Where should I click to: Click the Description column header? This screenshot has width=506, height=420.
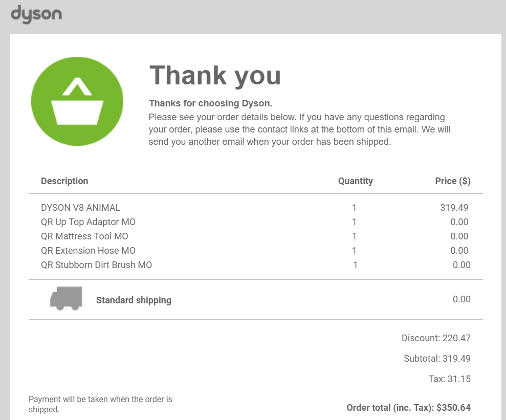pyautogui.click(x=64, y=181)
